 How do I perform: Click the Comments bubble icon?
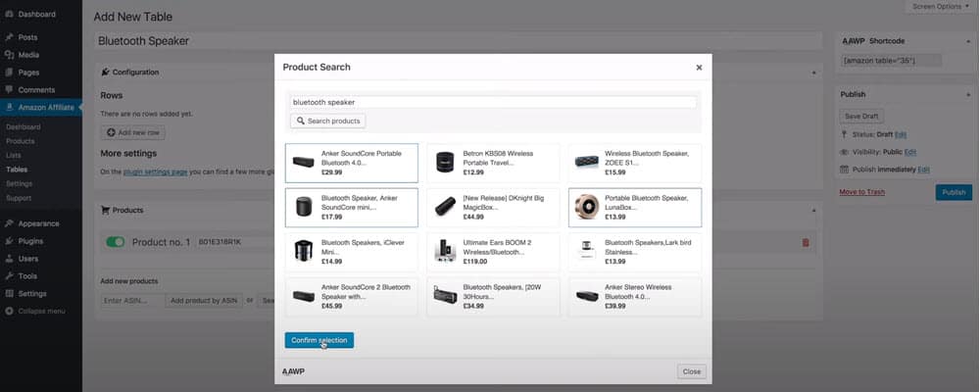[10, 89]
